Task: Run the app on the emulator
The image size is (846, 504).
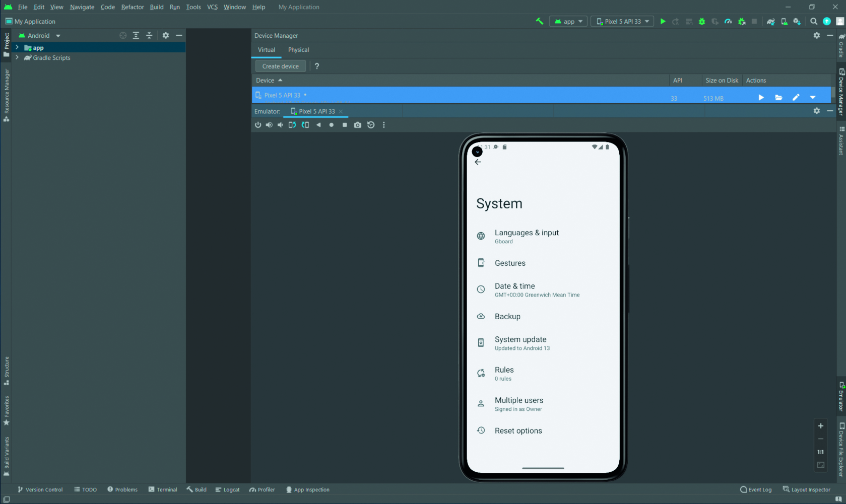Action: (663, 21)
